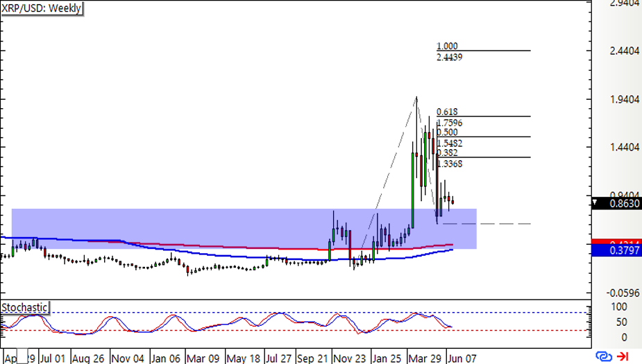The width and height of the screenshot is (642, 364).
Task: Click the Jul 01 date label
Action: click(x=53, y=358)
